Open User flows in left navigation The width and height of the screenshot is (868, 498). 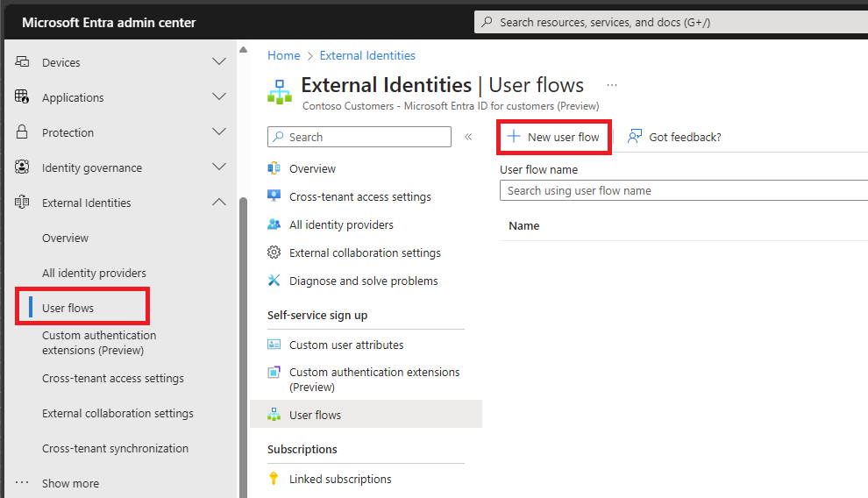pos(68,308)
